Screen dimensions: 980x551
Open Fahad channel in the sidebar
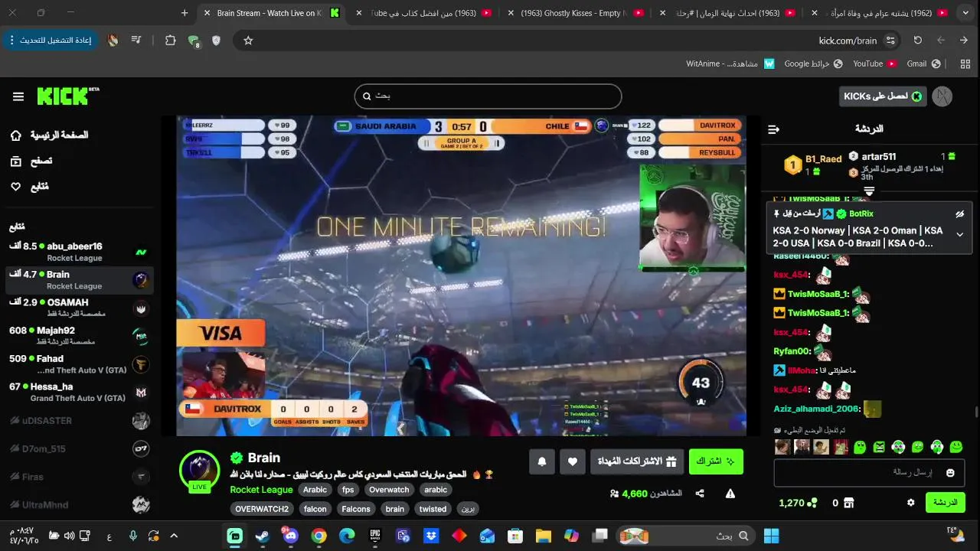pos(79,364)
